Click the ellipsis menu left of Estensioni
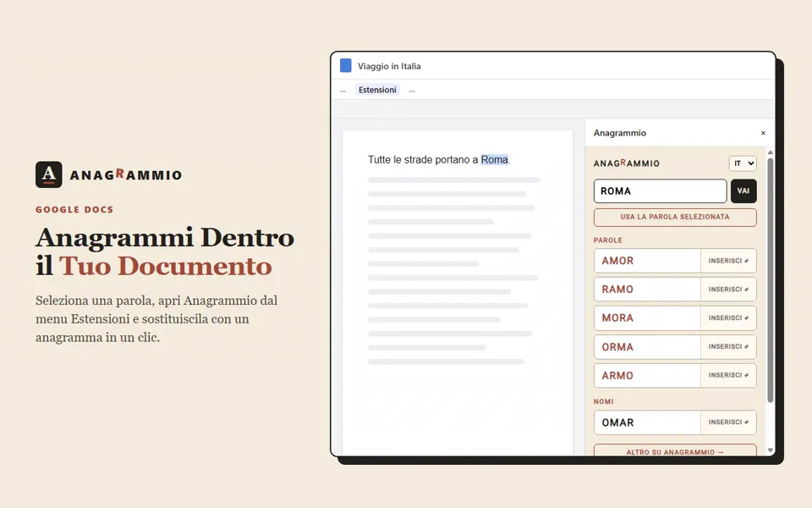Image resolution: width=812 pixels, height=508 pixels. 343,91
